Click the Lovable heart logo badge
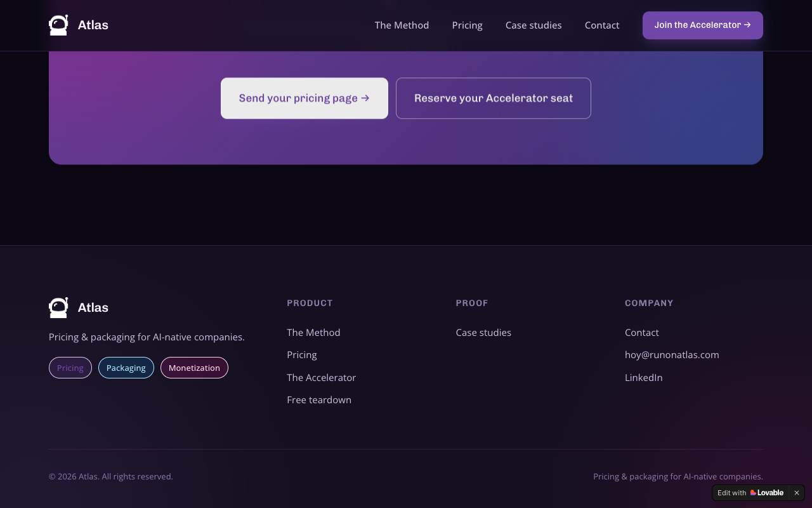 pyautogui.click(x=767, y=493)
